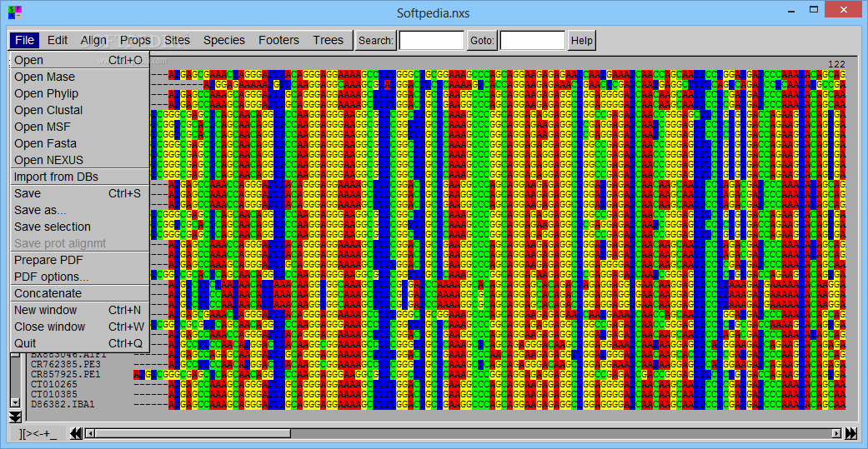Screen dimensions: 868x449
Task: Maximize the Softpedia.nxs window
Action: [813, 10]
